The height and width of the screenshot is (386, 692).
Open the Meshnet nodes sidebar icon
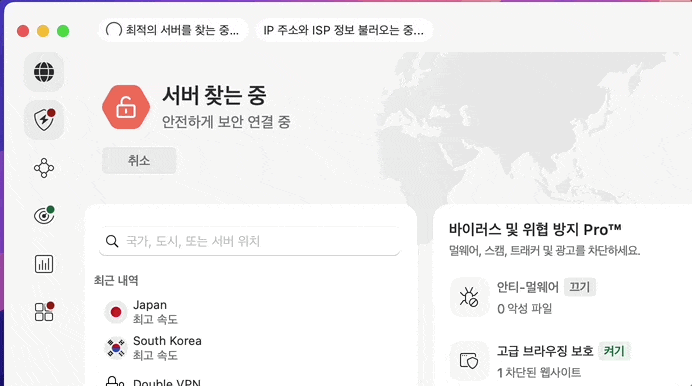(44, 168)
